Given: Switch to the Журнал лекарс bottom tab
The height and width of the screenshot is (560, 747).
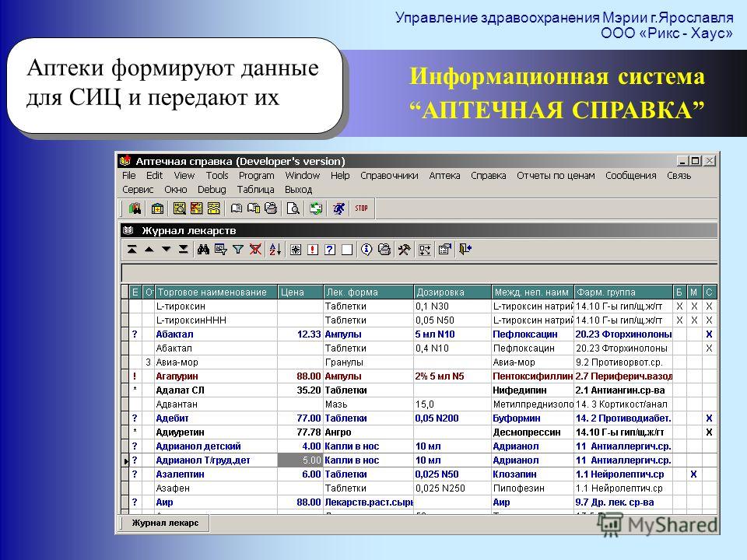Looking at the screenshot, I should (165, 523).
